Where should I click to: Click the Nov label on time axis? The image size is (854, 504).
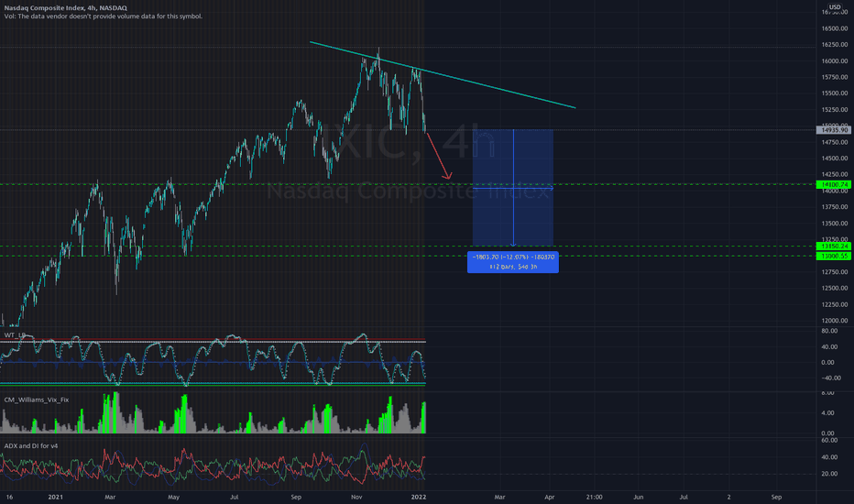tap(356, 497)
